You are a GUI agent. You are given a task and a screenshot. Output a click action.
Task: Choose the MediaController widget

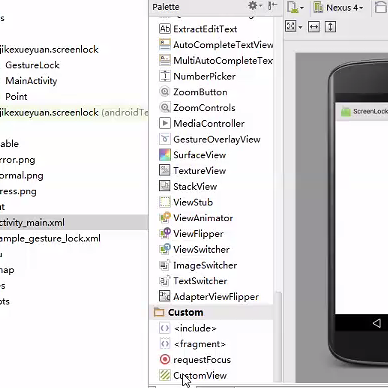click(202, 124)
